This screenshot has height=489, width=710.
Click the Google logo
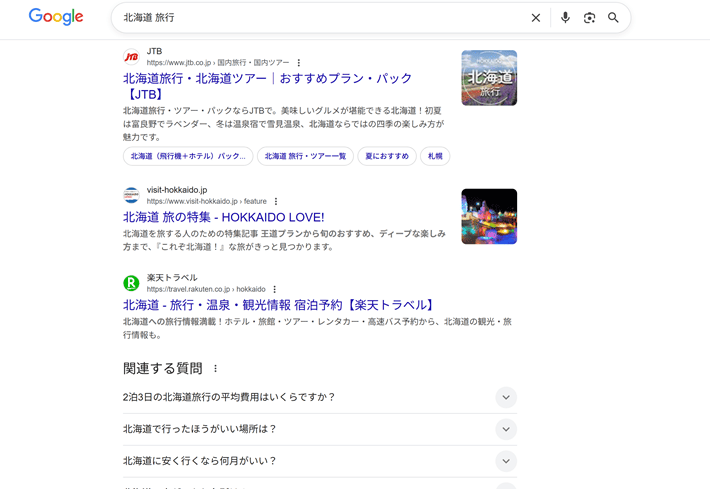[56, 17]
